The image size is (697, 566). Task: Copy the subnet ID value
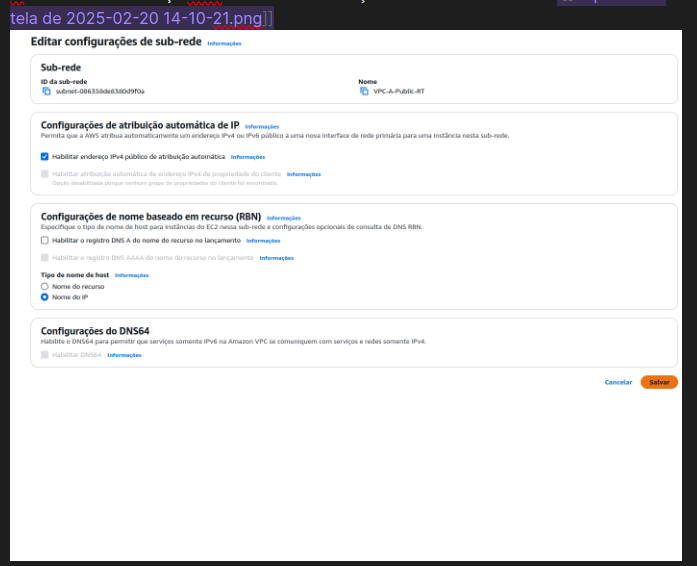click(x=46, y=91)
